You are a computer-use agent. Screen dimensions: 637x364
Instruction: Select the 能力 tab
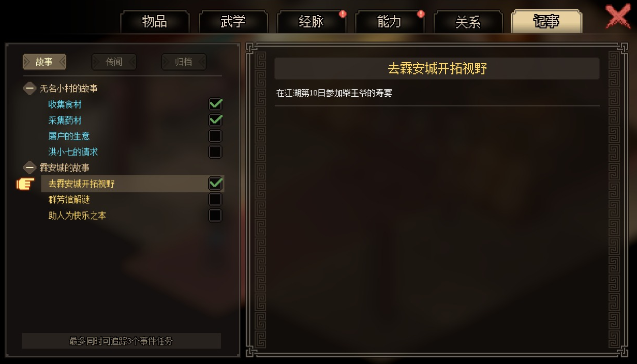(x=390, y=22)
